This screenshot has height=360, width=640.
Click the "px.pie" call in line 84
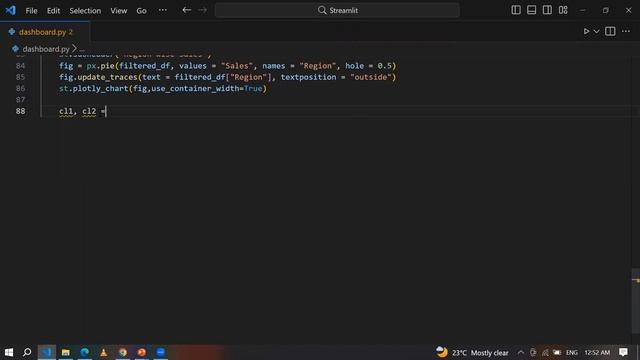pos(101,66)
